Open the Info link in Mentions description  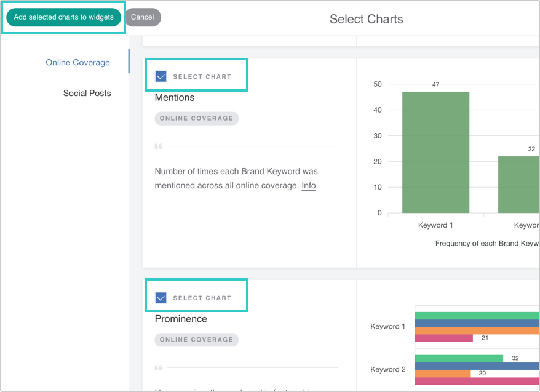pyautogui.click(x=308, y=186)
